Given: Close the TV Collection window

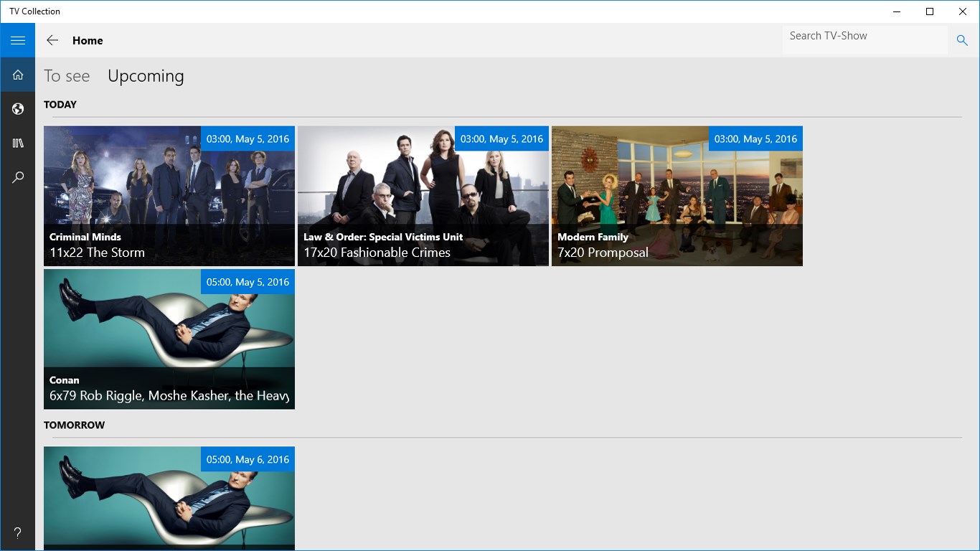Looking at the screenshot, I should (x=963, y=11).
